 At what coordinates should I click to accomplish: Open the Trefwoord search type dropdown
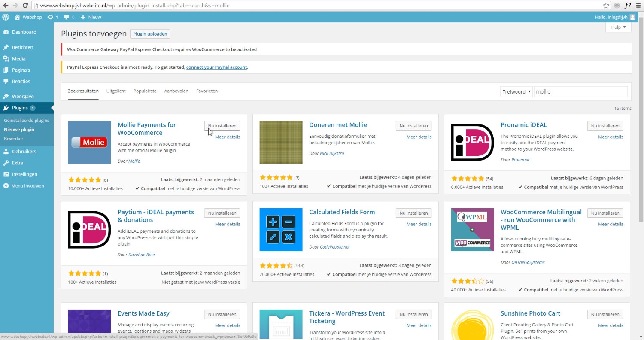[x=516, y=91]
